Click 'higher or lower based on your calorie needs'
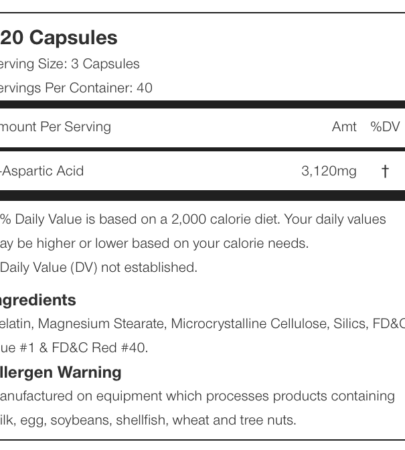The height and width of the screenshot is (450, 405). pos(172,243)
